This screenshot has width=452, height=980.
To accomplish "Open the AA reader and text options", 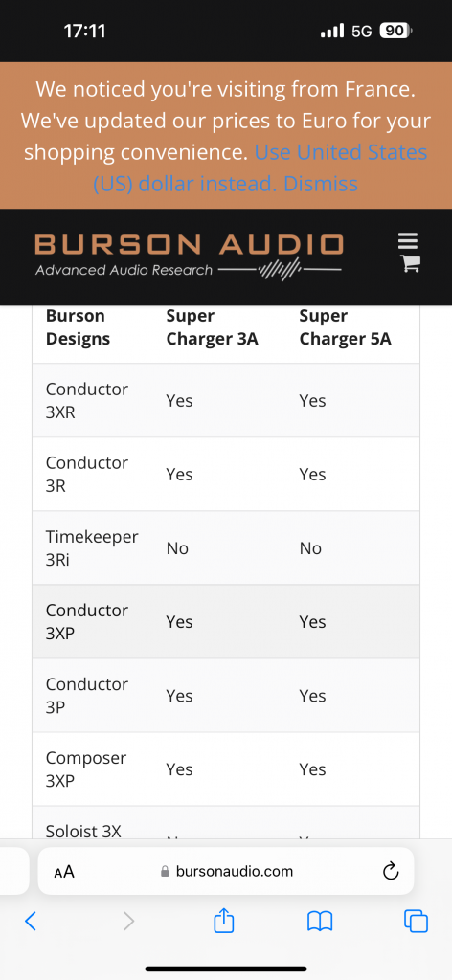I will pos(64,871).
